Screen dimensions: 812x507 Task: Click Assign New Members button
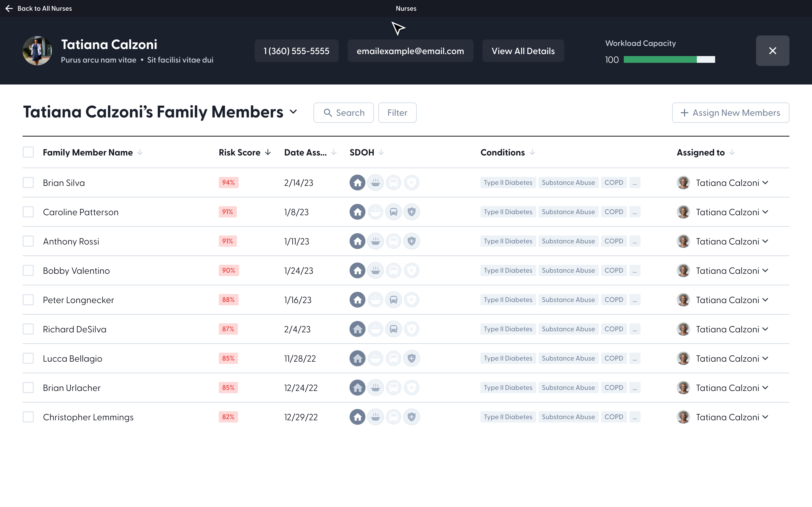coord(731,113)
